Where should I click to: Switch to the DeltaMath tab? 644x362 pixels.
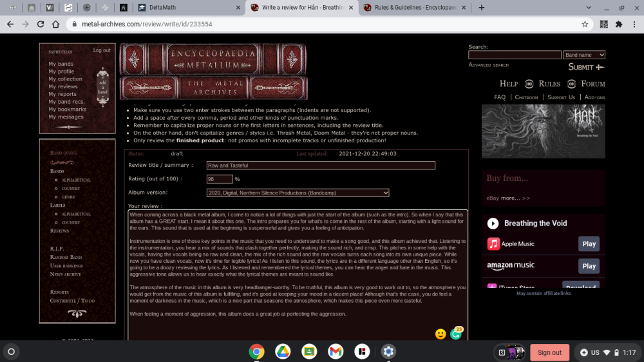point(189,7)
